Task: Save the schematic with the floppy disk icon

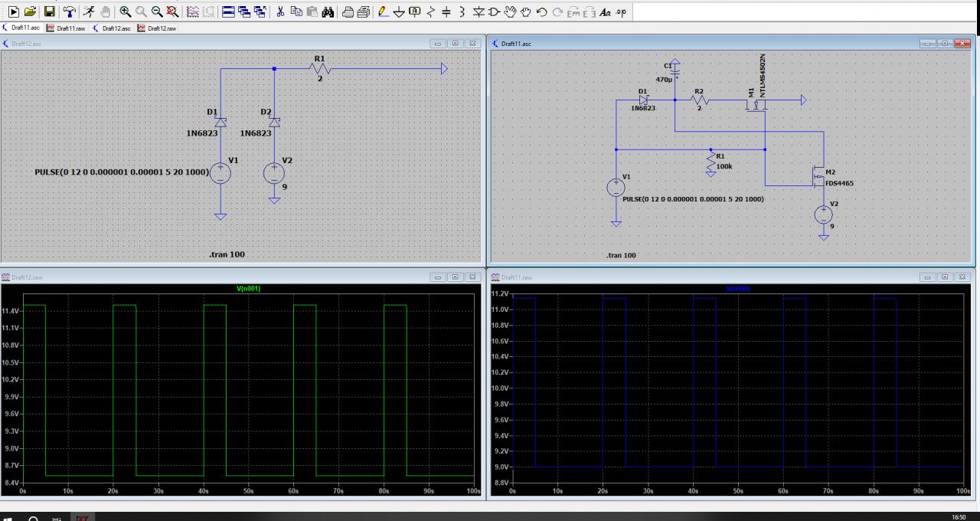Action: (49, 11)
